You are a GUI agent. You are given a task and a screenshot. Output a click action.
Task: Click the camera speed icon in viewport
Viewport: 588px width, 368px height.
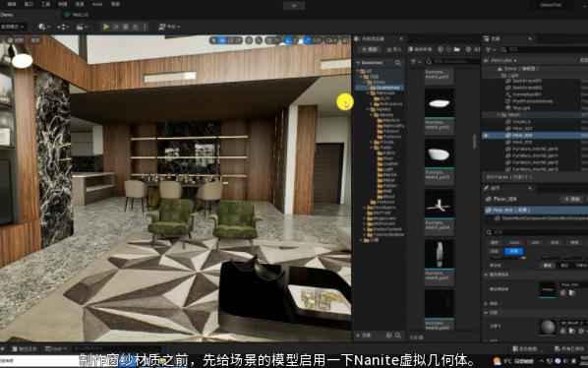tap(330, 40)
